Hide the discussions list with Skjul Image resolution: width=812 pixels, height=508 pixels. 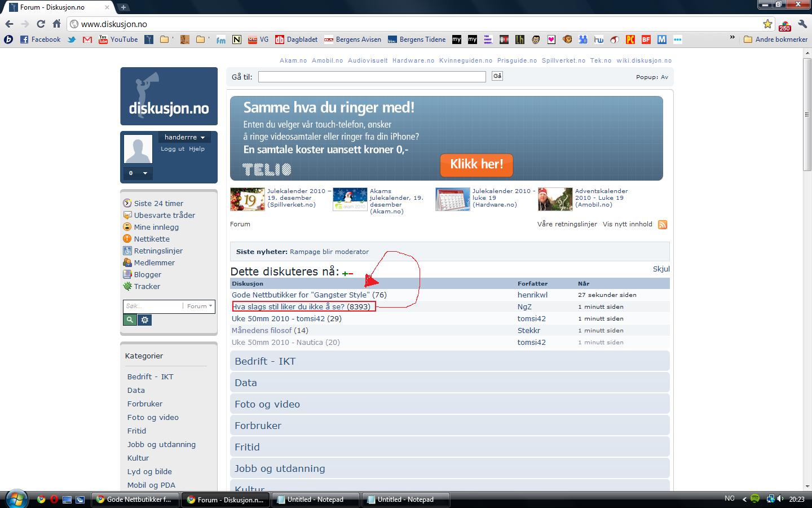[661, 269]
